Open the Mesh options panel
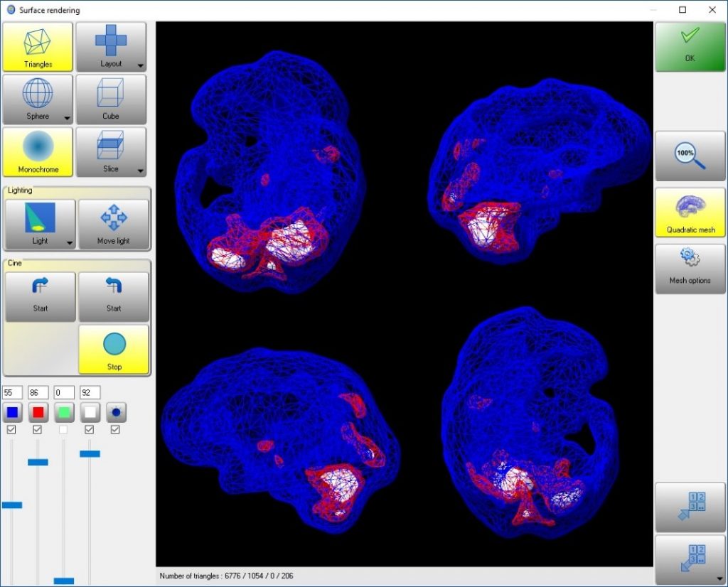 pyautogui.click(x=690, y=269)
